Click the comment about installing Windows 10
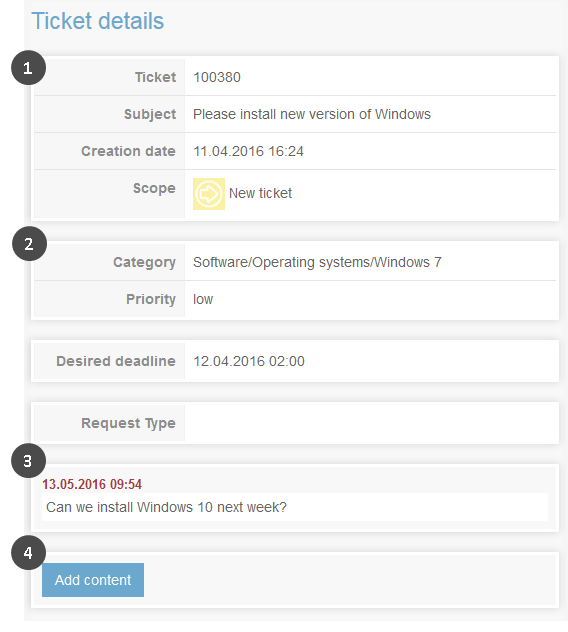Screen dimensions: 568x632 166,507
